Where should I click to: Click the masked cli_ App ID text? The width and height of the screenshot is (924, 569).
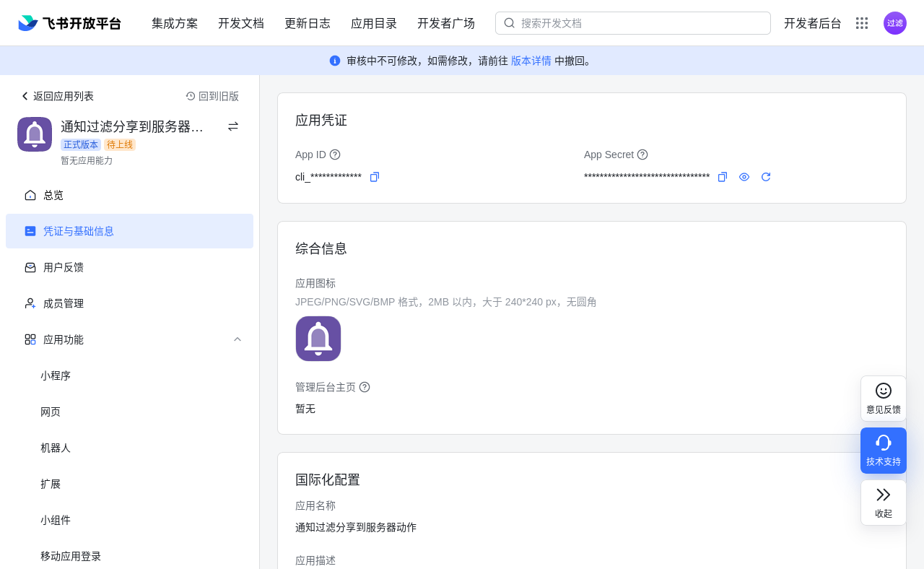point(328,177)
